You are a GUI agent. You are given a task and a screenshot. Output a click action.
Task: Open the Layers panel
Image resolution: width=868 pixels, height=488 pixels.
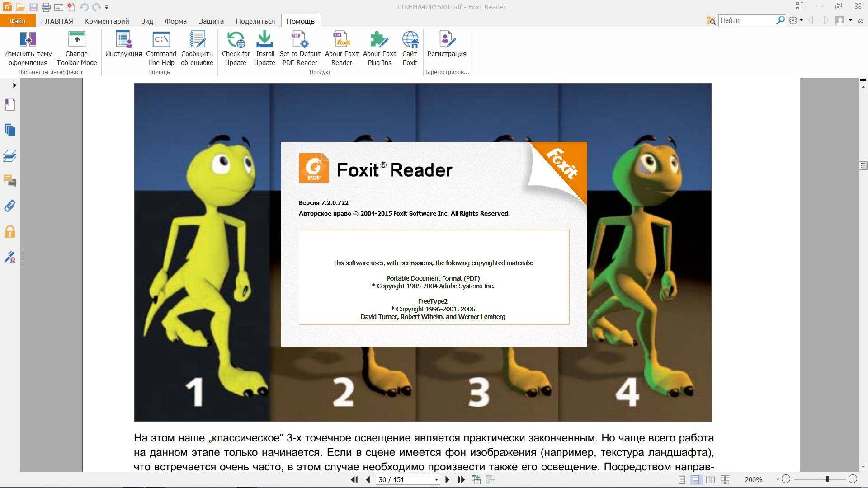(x=10, y=156)
